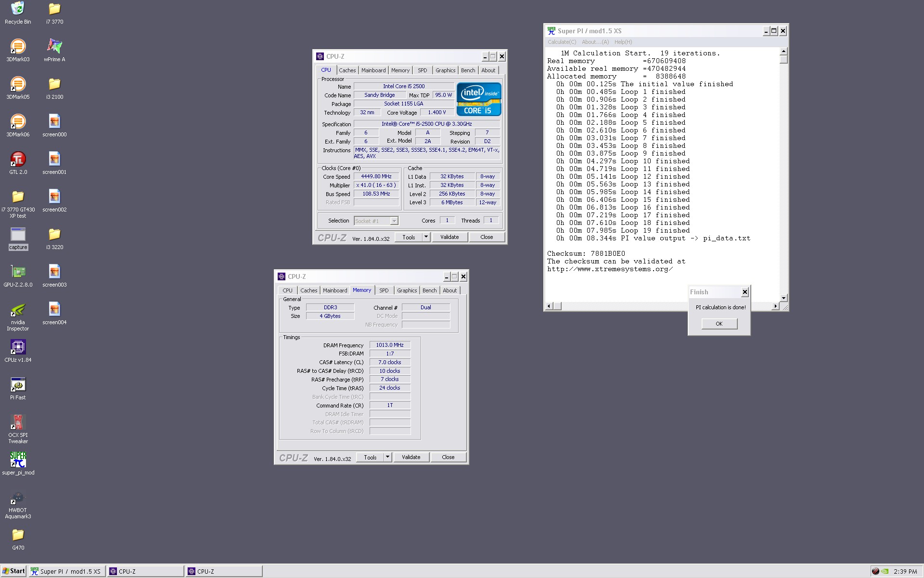Open the Help(H) menu in Super PI
Image resolution: width=924 pixels, height=578 pixels.
(623, 42)
